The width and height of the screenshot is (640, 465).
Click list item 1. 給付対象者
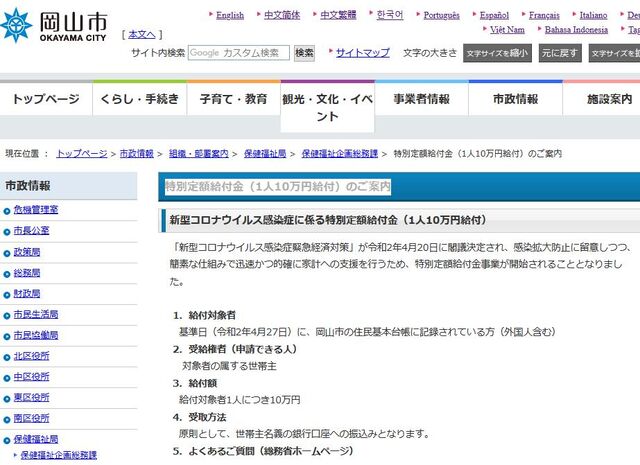(x=204, y=315)
